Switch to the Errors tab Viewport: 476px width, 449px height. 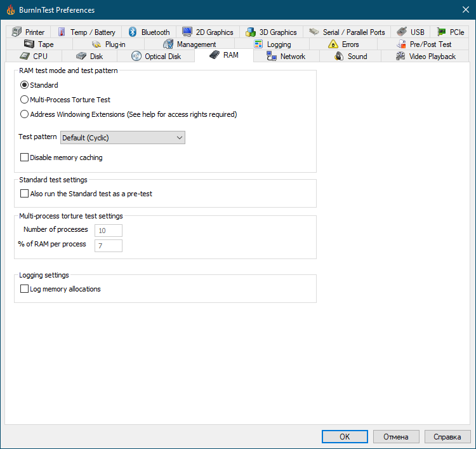(x=343, y=44)
